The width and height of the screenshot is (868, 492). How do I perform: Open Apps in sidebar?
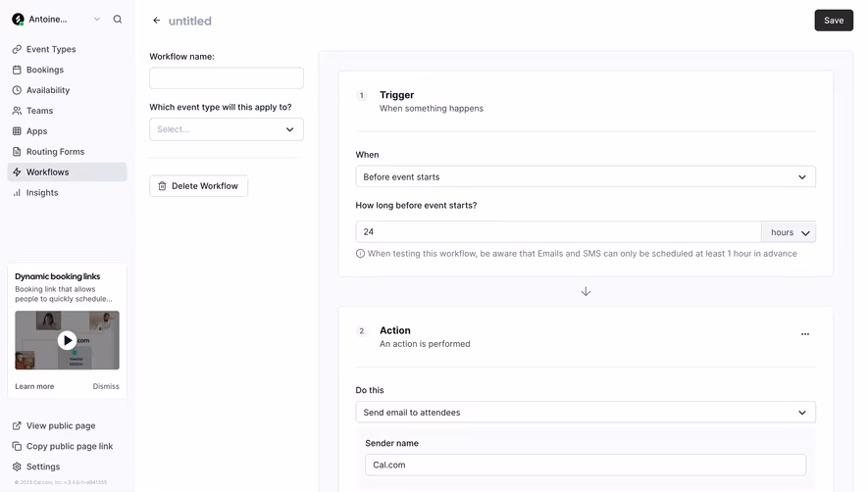(x=67, y=131)
